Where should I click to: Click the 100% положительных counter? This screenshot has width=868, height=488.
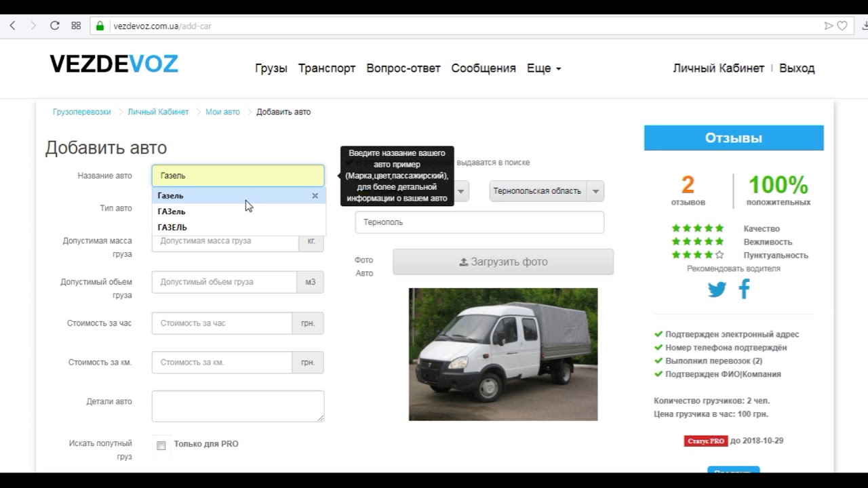778,190
